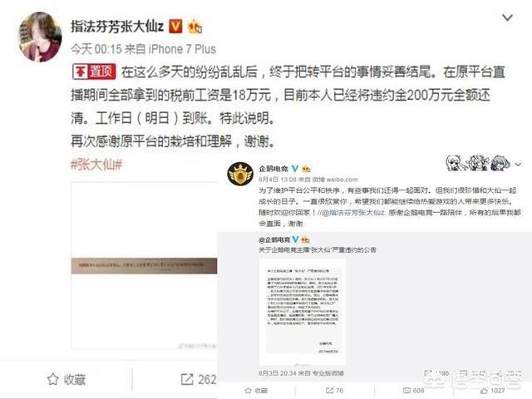The image size is (532, 399).
Task: Click the 收藏 star icon of main post
Action: pyautogui.click(x=52, y=379)
